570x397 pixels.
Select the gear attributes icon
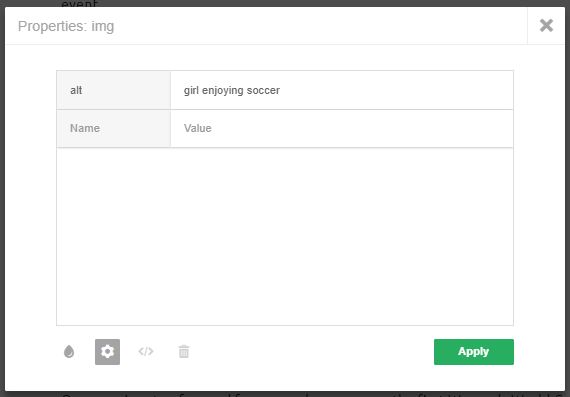click(x=108, y=352)
